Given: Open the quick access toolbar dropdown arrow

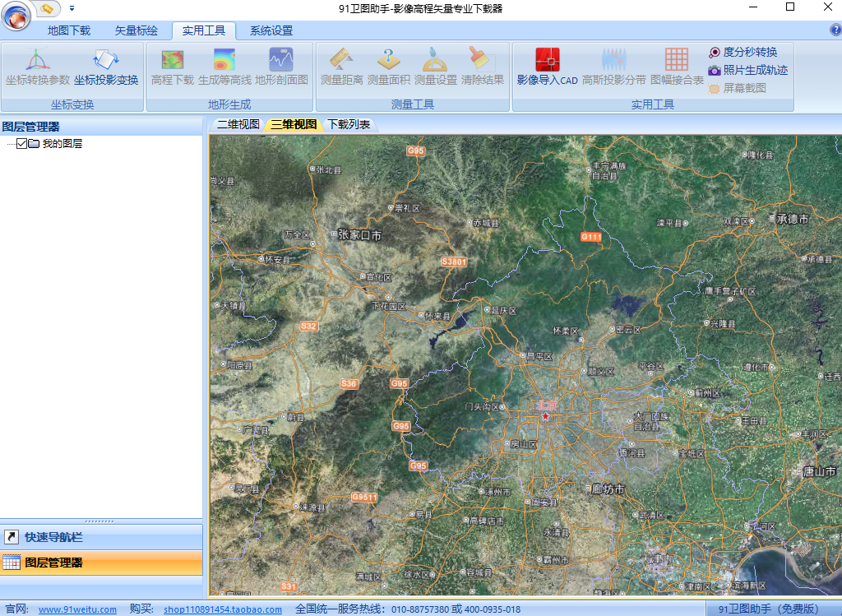Looking at the screenshot, I should tap(72, 8).
